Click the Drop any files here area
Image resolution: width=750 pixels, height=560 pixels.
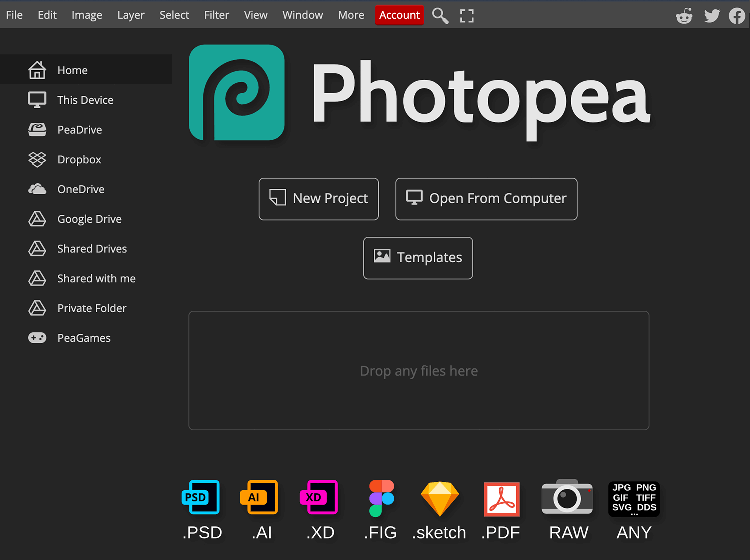[x=419, y=370]
